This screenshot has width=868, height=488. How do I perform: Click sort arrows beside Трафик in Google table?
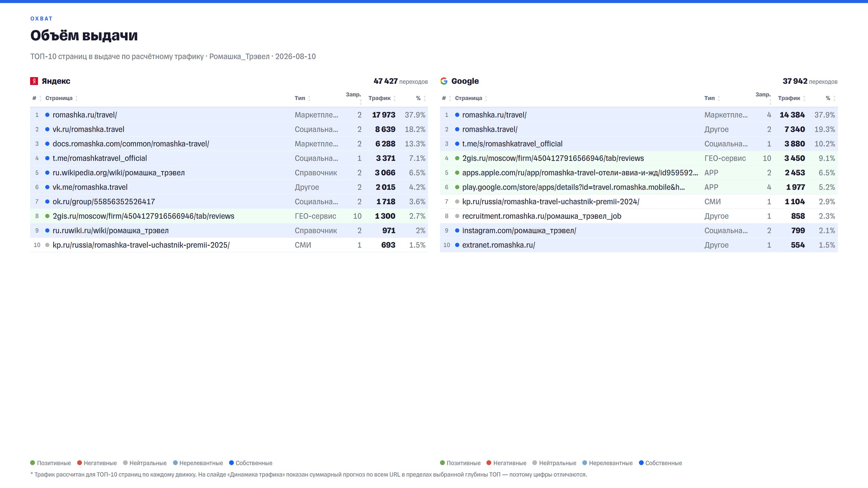[x=804, y=98]
